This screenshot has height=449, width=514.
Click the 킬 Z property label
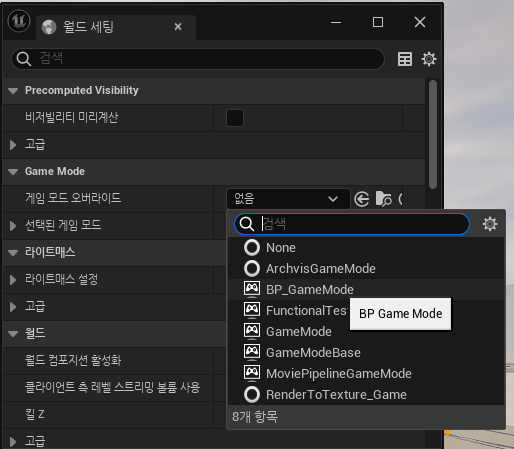tap(35, 415)
